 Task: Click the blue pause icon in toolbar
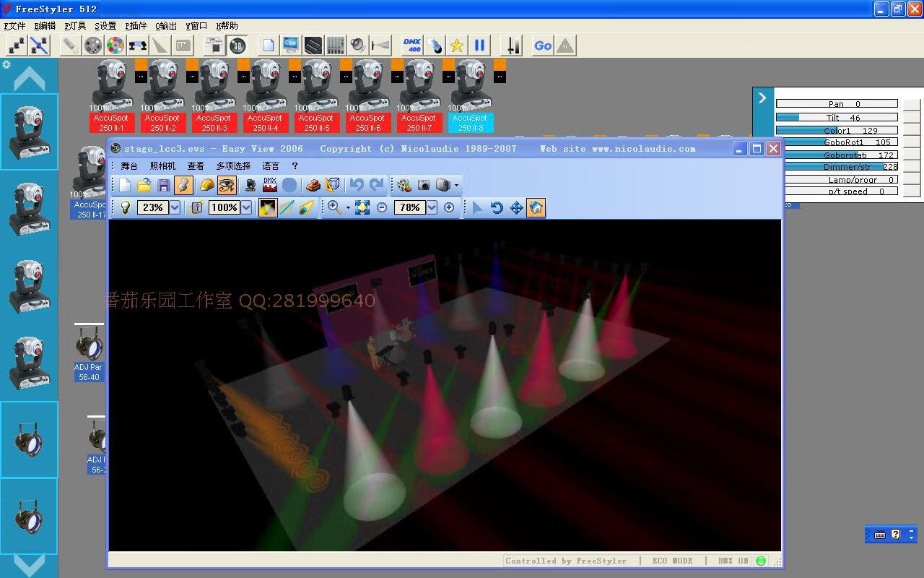(479, 46)
